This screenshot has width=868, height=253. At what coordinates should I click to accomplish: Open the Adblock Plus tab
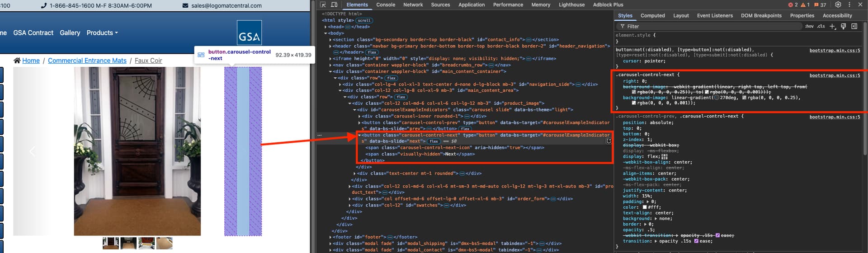click(608, 5)
